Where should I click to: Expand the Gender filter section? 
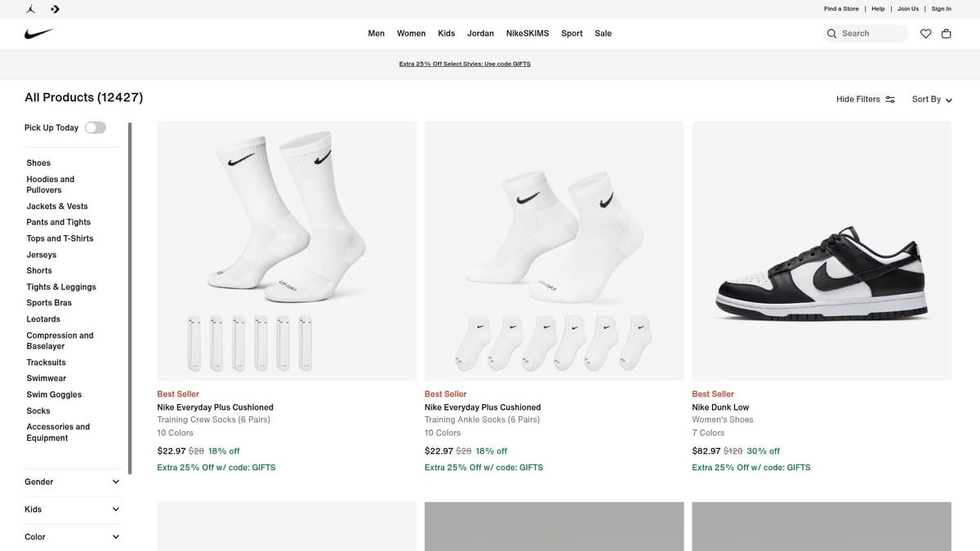(x=72, y=482)
